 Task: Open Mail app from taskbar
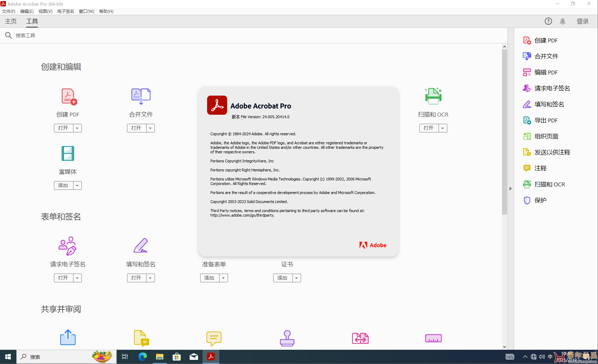[x=194, y=357]
